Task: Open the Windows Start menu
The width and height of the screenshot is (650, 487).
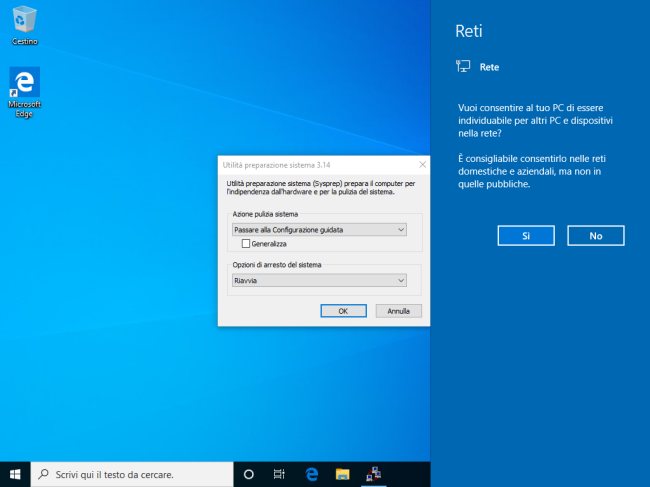Action: [15, 474]
